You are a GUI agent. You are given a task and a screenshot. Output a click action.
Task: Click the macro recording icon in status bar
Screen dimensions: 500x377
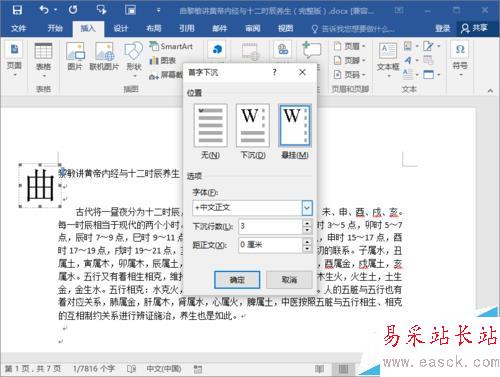tap(198, 369)
